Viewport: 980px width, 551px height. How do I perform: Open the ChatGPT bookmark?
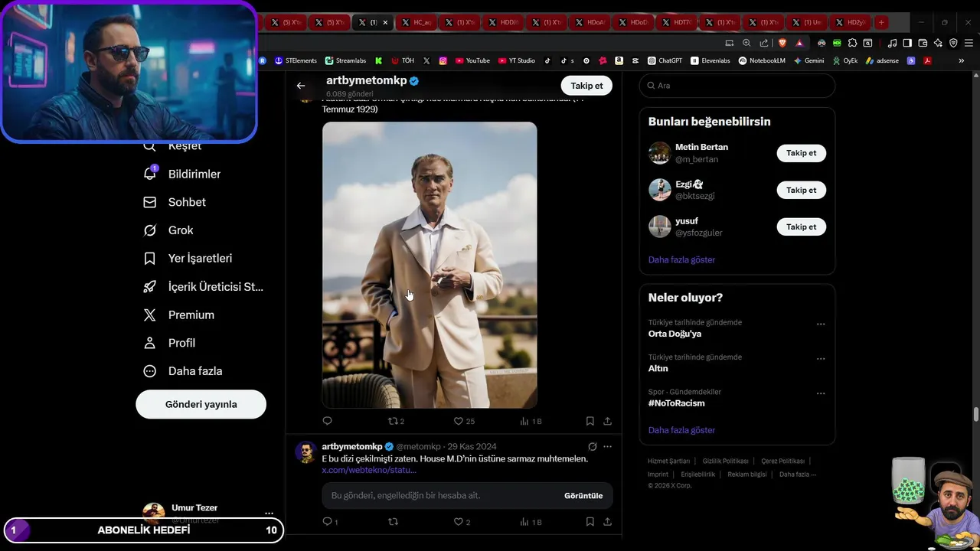click(x=665, y=60)
